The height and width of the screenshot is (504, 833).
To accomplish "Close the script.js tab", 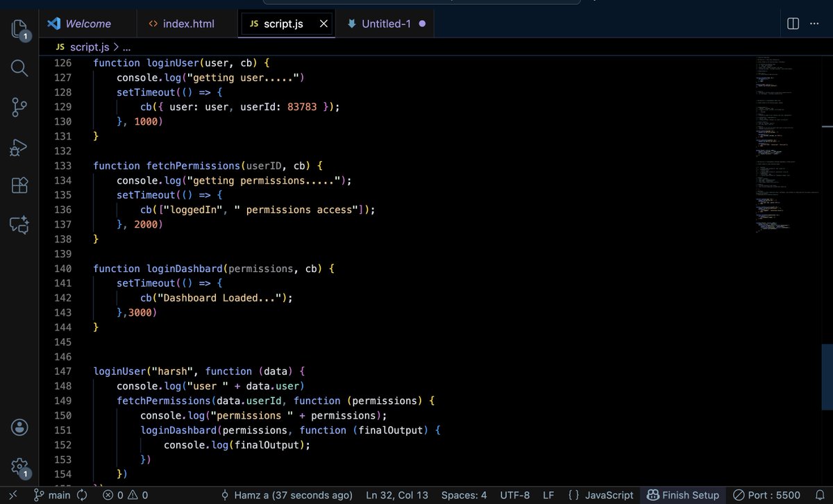I will (x=324, y=24).
